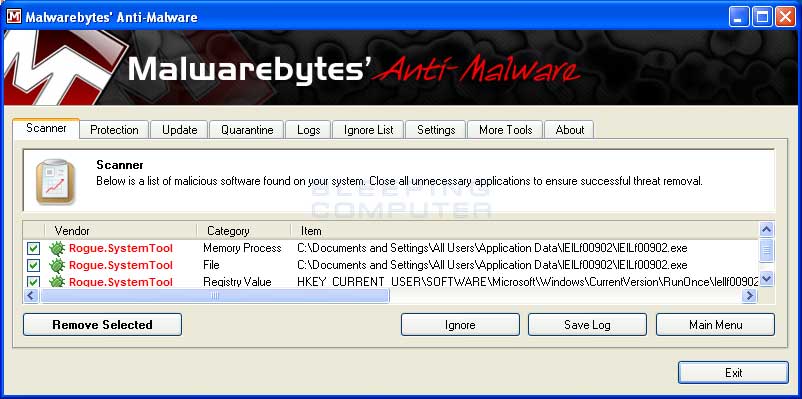This screenshot has height=399, width=802.
Task: Click the item path in Memory Process row
Action: point(492,249)
